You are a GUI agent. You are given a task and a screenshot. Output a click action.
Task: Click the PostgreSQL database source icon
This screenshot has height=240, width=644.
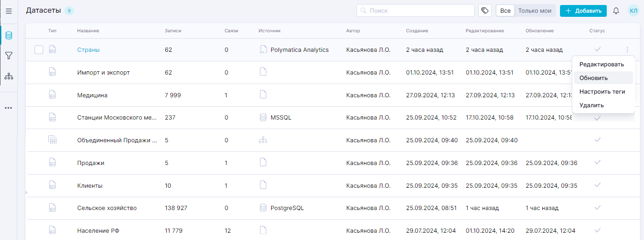point(263,208)
